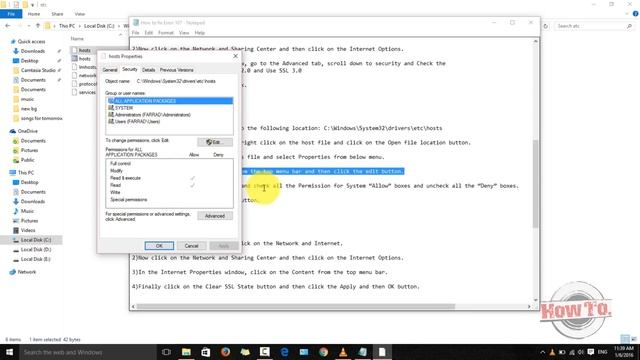Viewport: 640px width, 360px height.
Task: Click the Explorer Back arrow
Action: 8,26
